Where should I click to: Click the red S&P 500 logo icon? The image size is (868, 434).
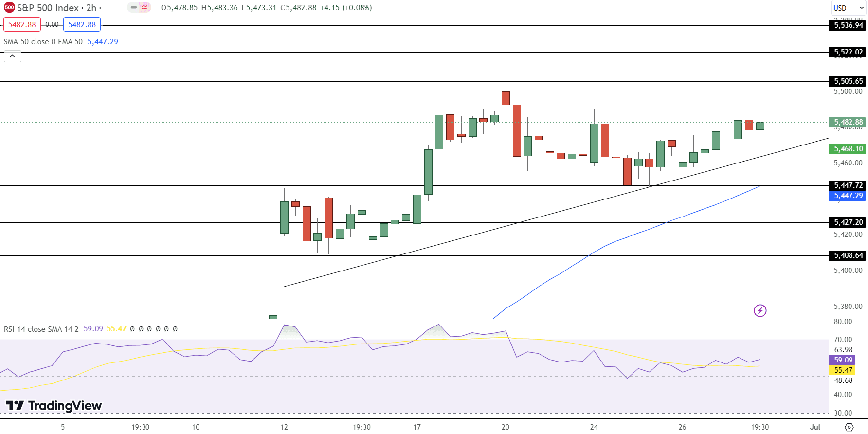[x=9, y=8]
